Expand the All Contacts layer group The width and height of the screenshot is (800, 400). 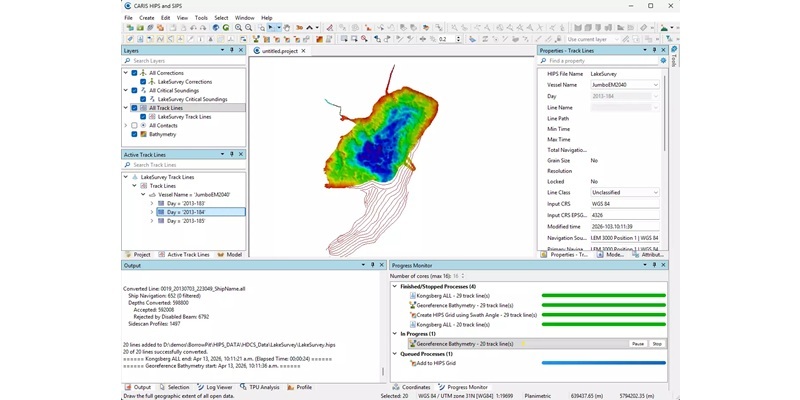126,126
